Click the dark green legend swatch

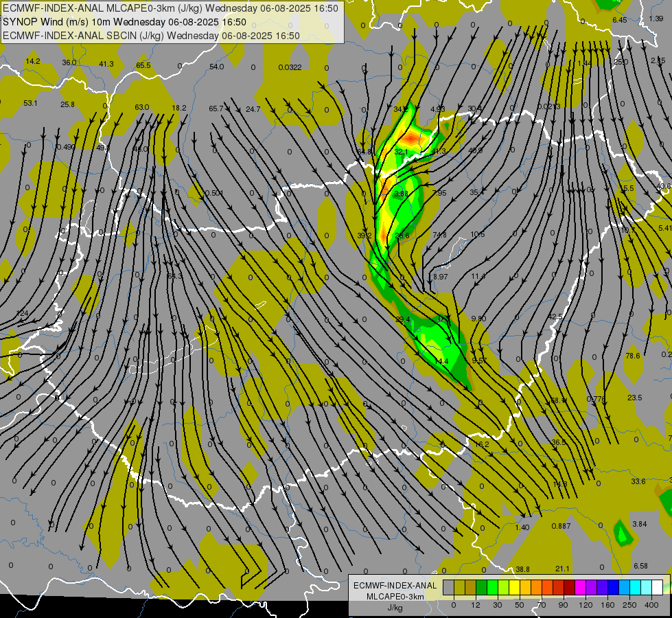[x=482, y=588]
